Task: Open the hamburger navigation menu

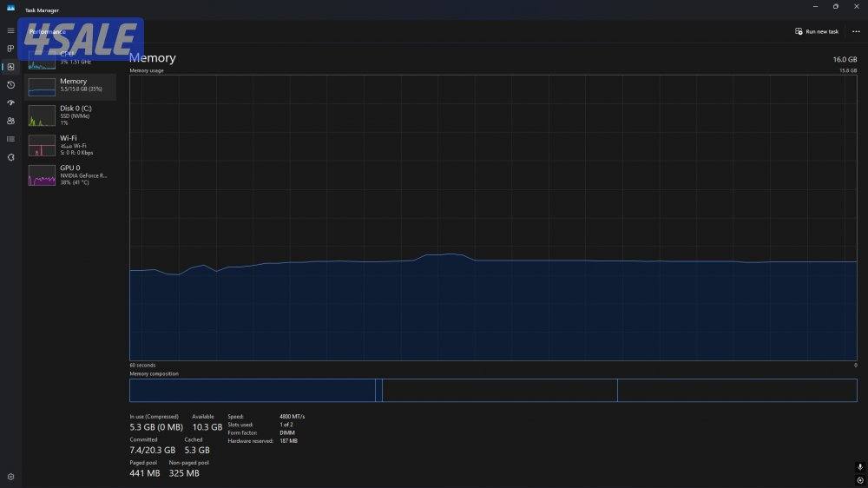Action: point(10,30)
